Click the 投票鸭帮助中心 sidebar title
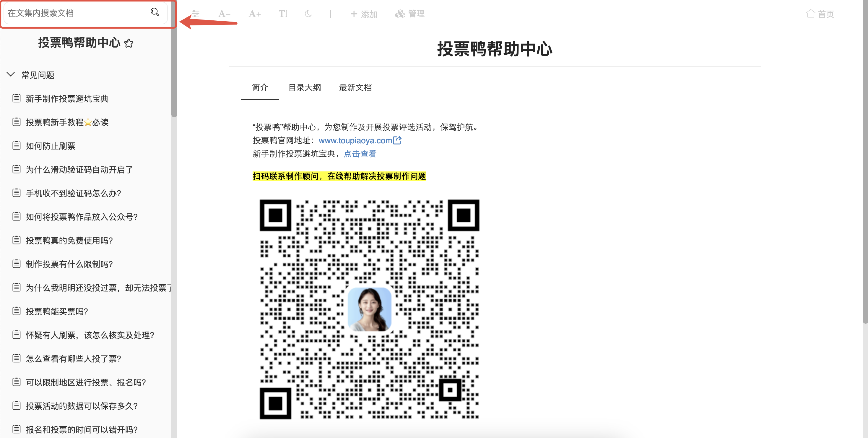This screenshot has height=438, width=868. pyautogui.click(x=79, y=43)
